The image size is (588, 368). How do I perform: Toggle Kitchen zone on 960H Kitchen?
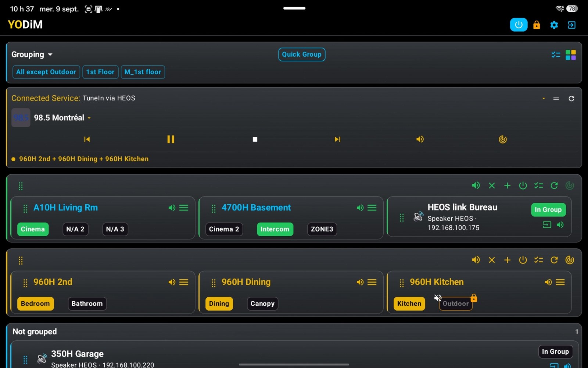[x=409, y=304]
